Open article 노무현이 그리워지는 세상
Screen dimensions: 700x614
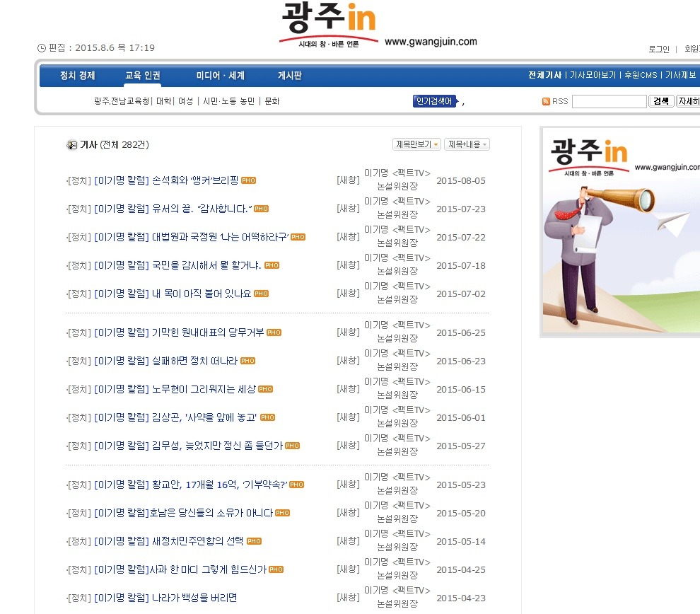204,389
